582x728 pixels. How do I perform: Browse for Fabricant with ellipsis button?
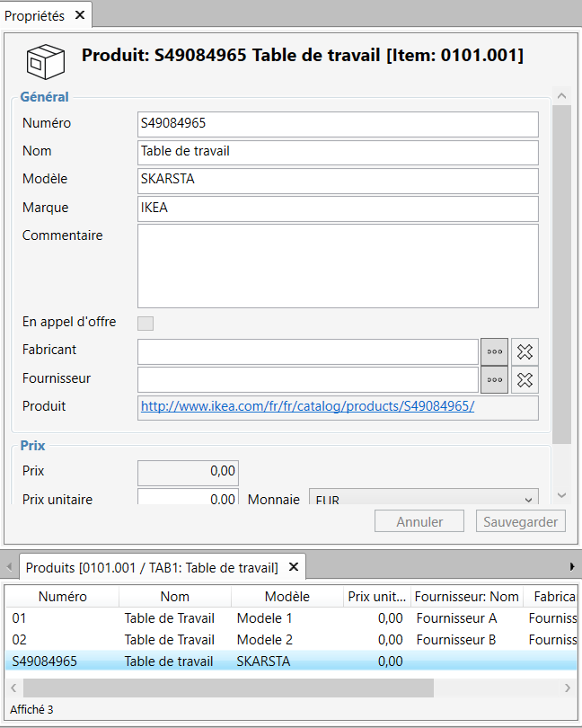pyautogui.click(x=495, y=352)
